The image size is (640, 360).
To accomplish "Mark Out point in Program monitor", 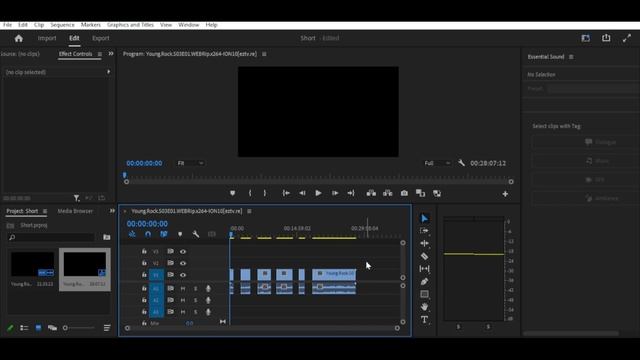I will tap(265, 193).
